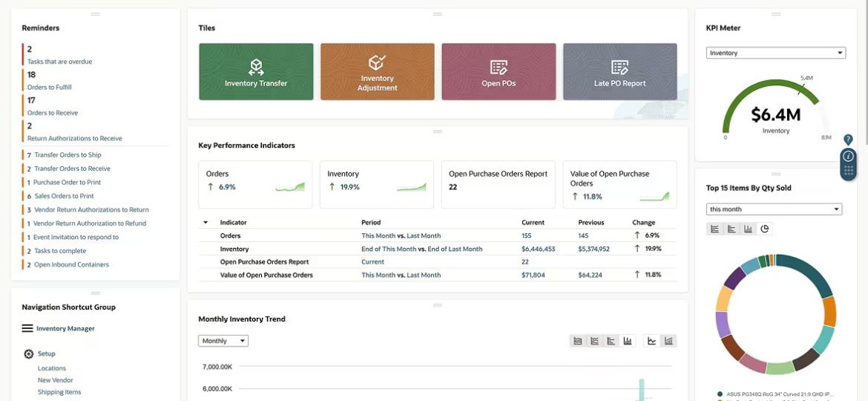Image resolution: width=868 pixels, height=401 pixels.
Task: Click the orange segment of the donut chart
Action: (x=830, y=311)
